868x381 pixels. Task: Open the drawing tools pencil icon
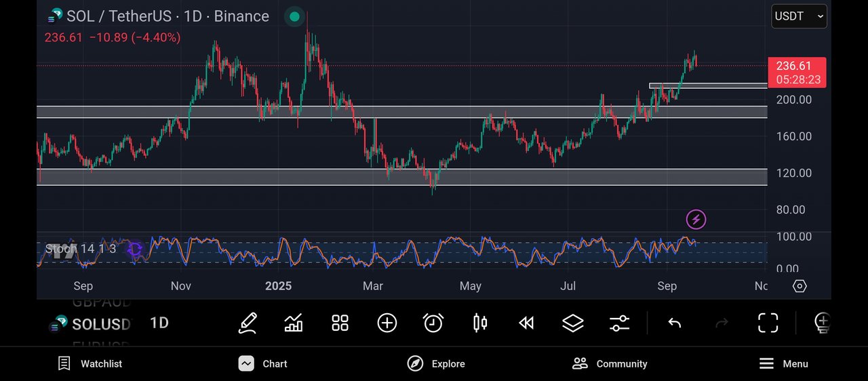(248, 323)
